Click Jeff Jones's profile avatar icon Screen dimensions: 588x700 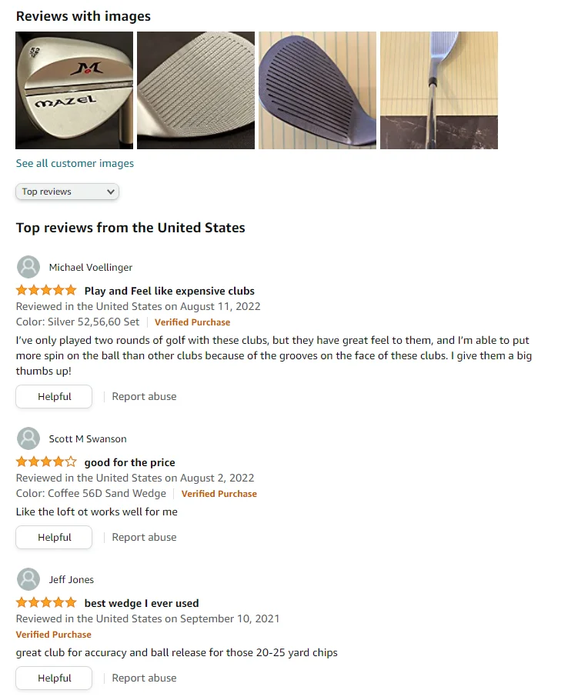point(28,579)
